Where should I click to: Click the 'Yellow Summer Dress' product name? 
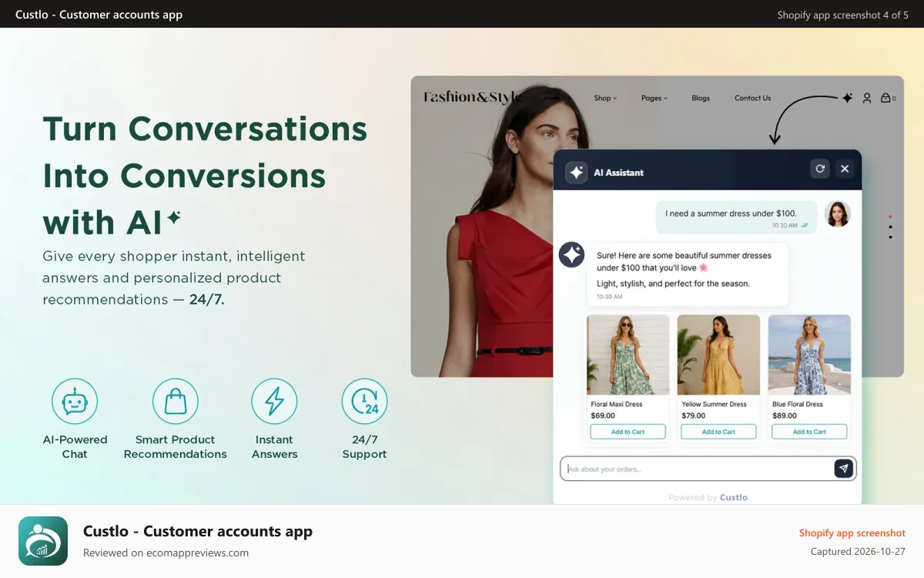click(x=714, y=404)
